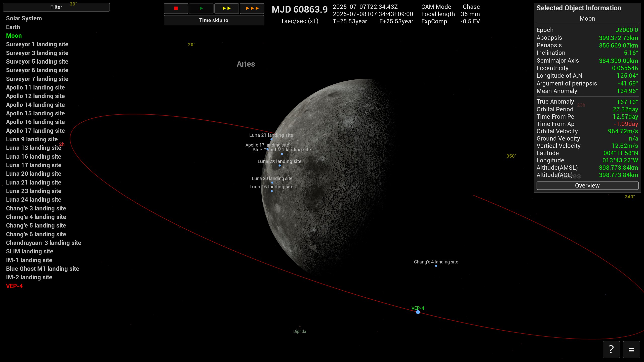
Task: Select Blue Ghost M1 landing site entry
Action: coord(43,269)
